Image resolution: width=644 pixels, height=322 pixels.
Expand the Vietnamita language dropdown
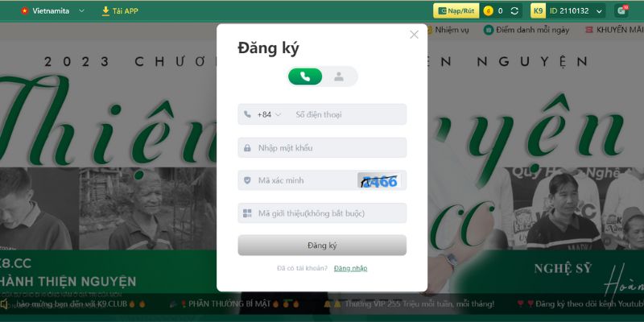point(53,11)
